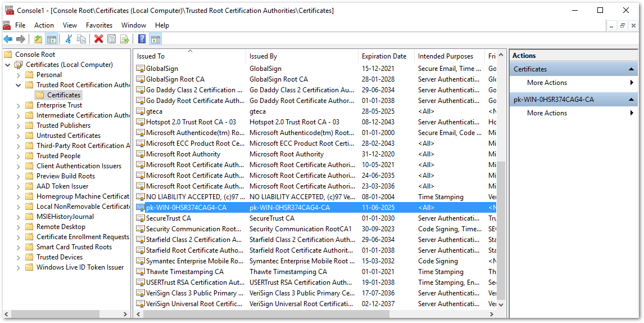Toggle the Show/Hide Console Tree button
The width and height of the screenshot is (644, 323).
(x=51, y=39)
